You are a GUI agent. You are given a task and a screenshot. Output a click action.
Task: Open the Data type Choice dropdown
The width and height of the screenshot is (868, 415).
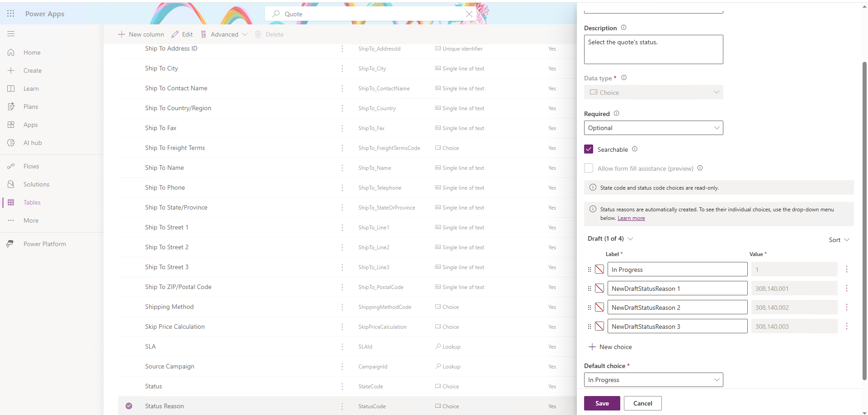pyautogui.click(x=653, y=92)
